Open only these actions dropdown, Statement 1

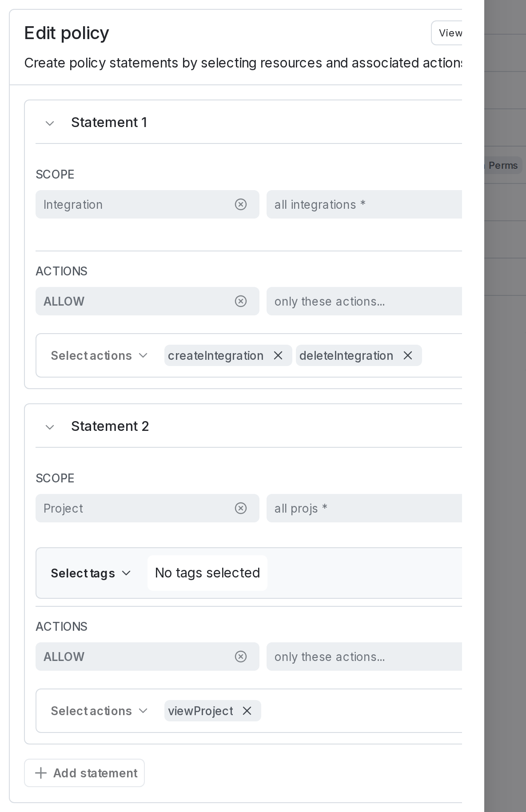click(364, 301)
